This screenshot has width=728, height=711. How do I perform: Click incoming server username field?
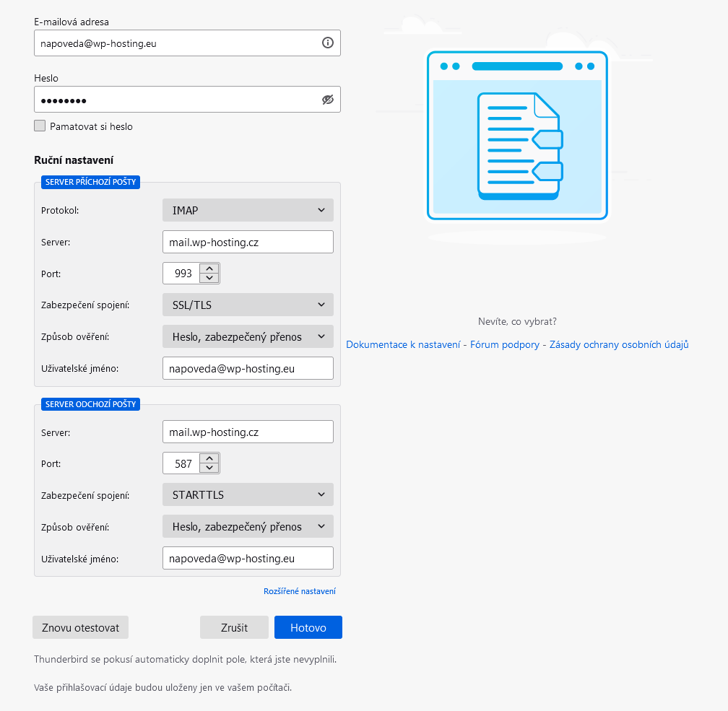[248, 368]
